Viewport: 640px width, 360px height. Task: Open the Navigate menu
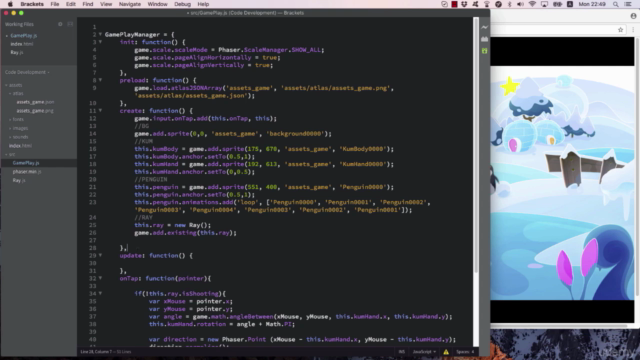(130, 4)
